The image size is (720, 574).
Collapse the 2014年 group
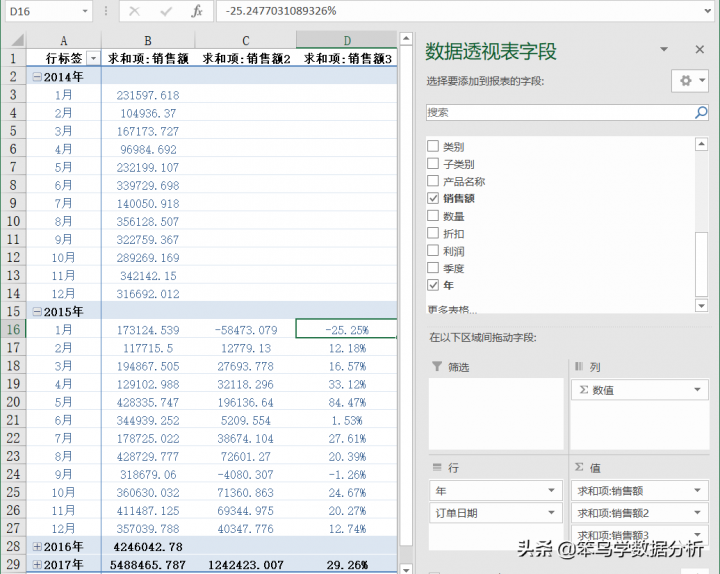pos(37,77)
